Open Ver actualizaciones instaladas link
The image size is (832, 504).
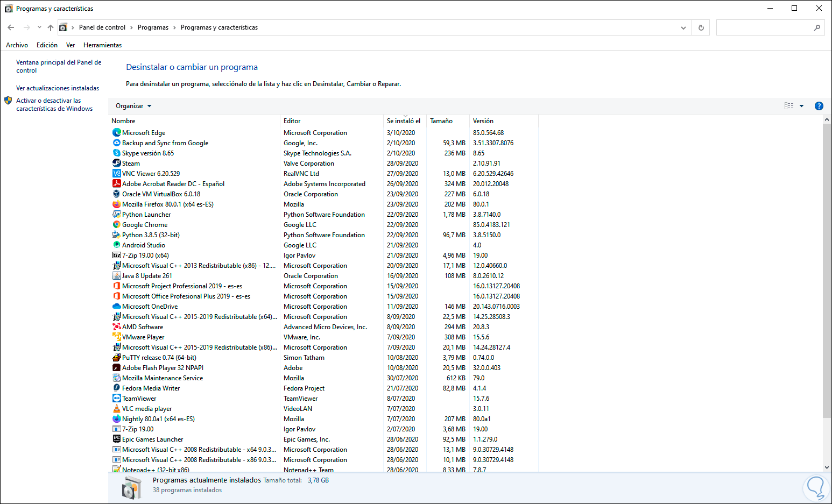point(58,88)
